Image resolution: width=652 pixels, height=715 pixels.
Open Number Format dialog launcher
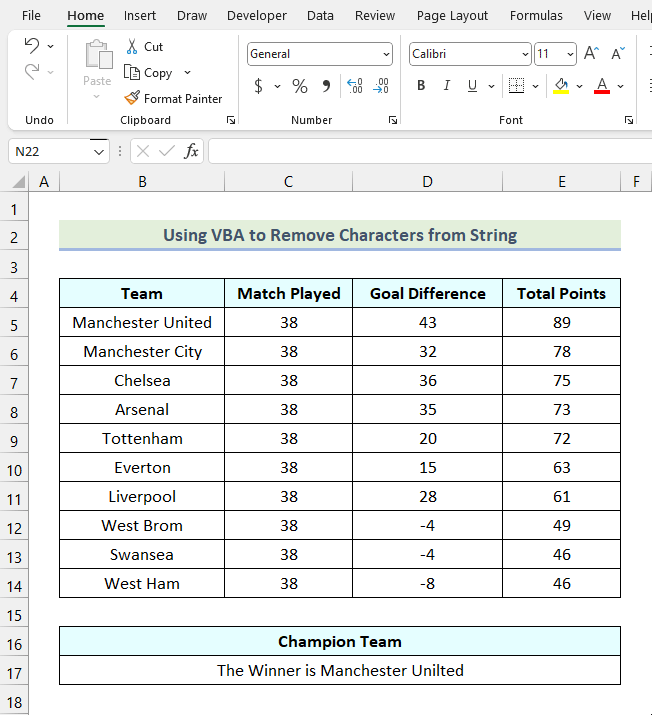click(393, 120)
